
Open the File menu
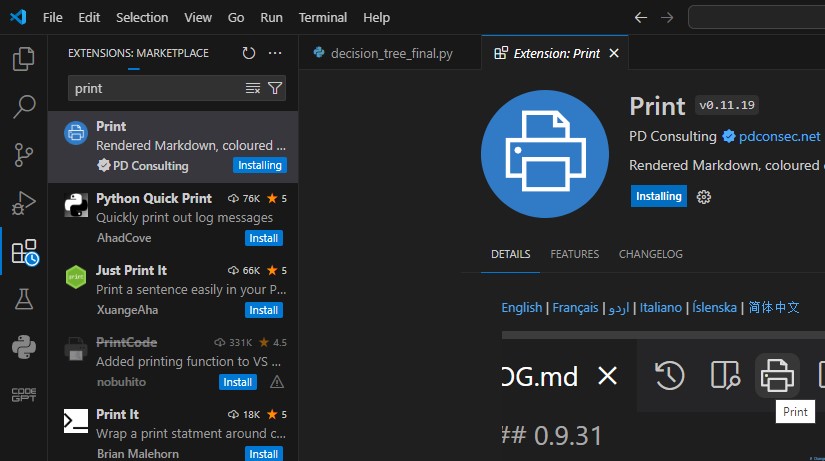click(x=53, y=17)
